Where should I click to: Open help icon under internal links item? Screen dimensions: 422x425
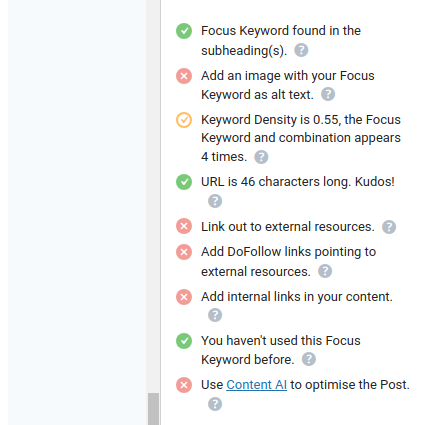coord(215,315)
